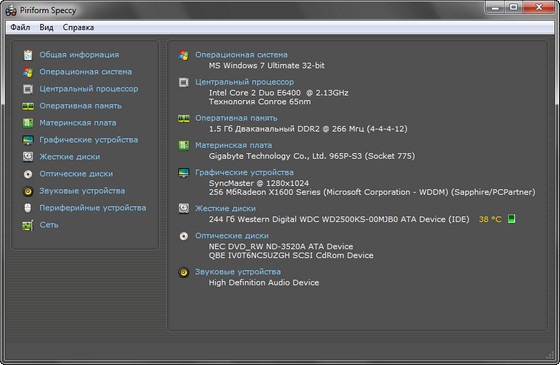Open the Файл menu
This screenshot has width=560, height=365.
point(20,28)
